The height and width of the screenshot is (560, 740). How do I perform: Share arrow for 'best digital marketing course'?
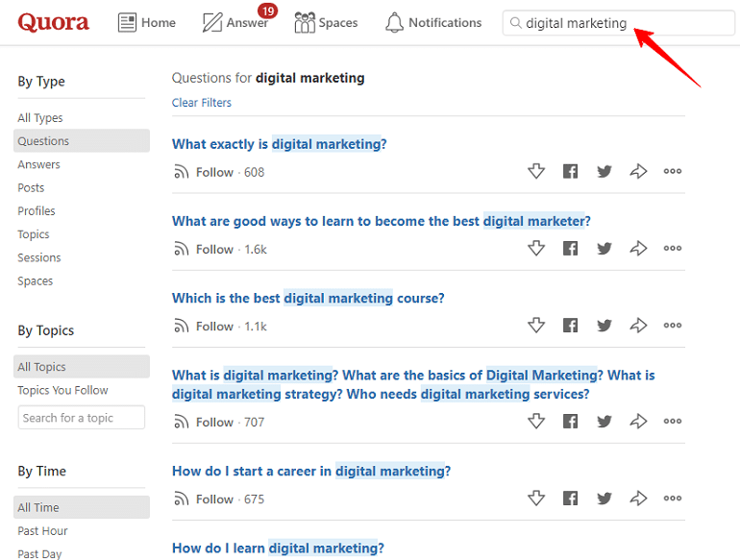pos(638,325)
